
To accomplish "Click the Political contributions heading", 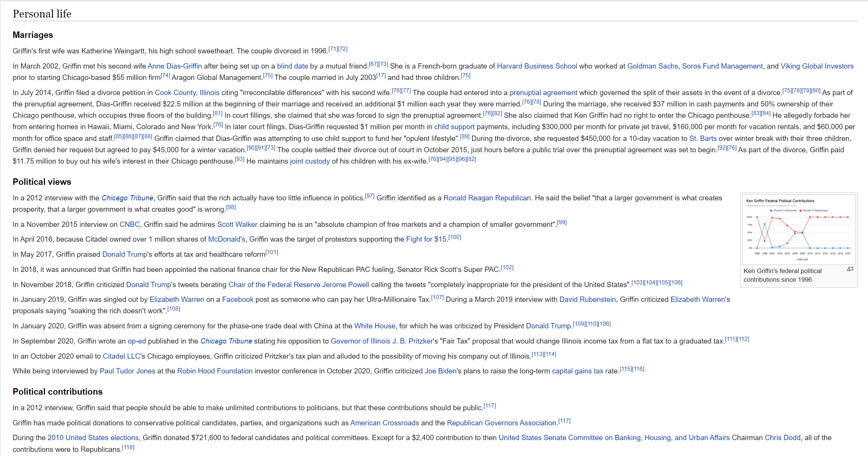I will pos(58,392).
